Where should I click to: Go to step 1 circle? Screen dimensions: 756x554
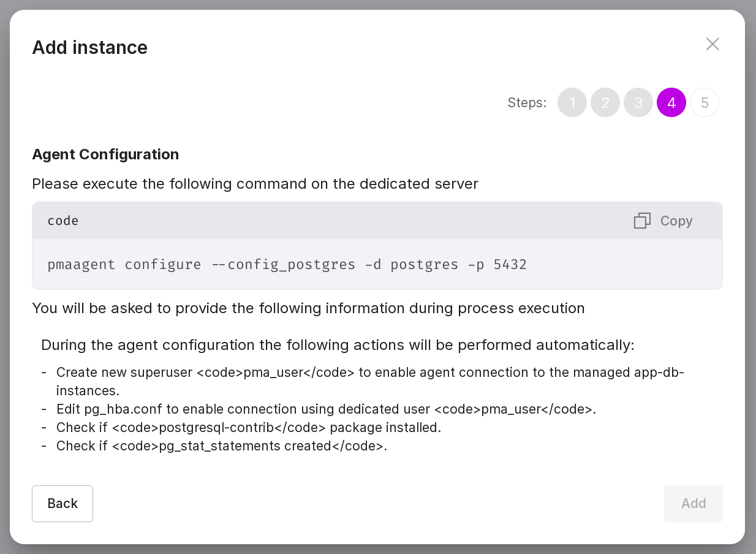click(x=572, y=102)
